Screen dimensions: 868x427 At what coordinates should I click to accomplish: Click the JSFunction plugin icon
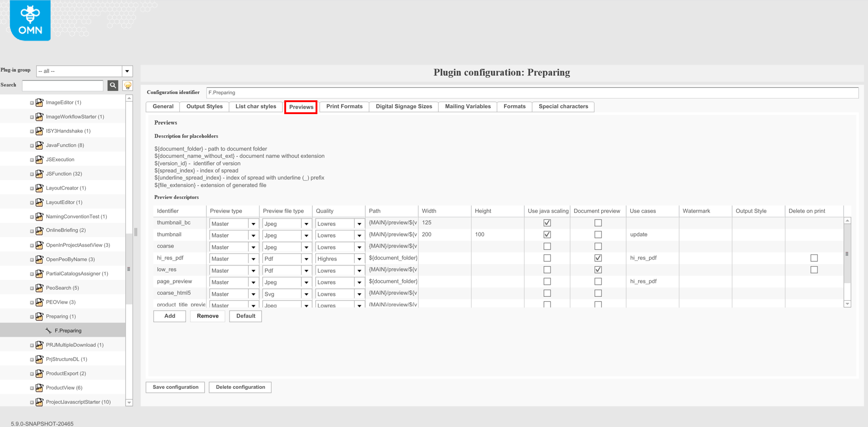coord(39,173)
